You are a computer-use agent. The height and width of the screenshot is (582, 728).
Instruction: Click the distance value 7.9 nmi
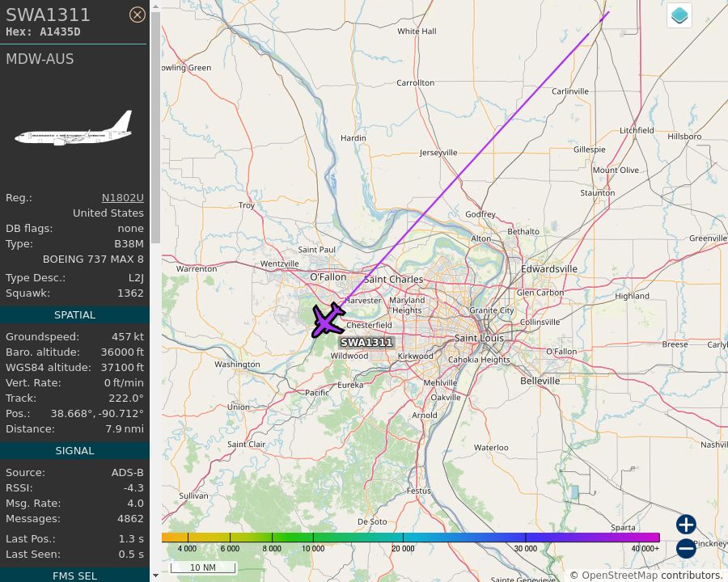pyautogui.click(x=125, y=429)
